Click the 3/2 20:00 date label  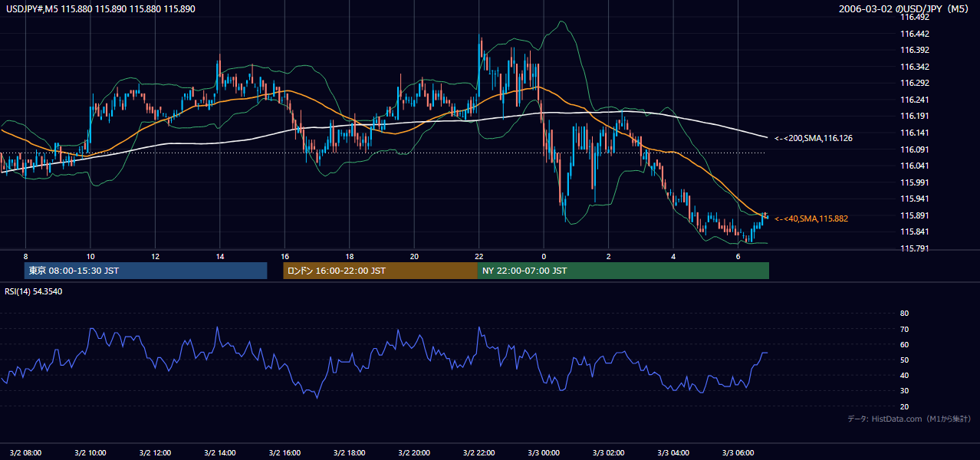pyautogui.click(x=414, y=452)
